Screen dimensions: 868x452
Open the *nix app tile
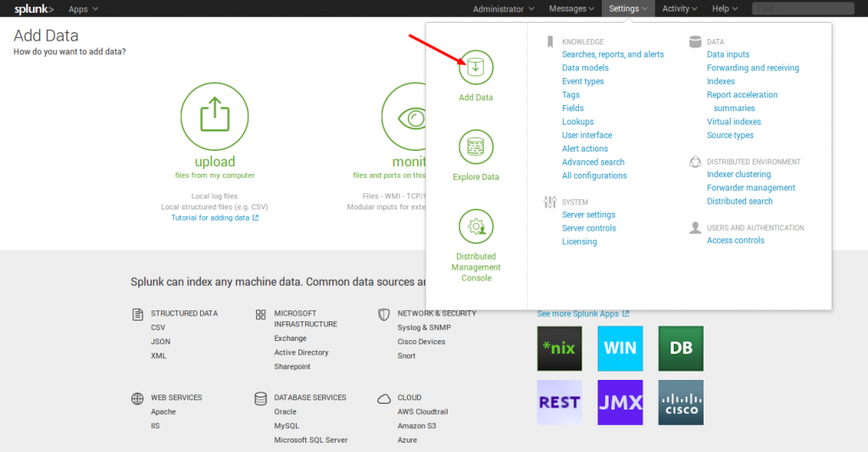pyautogui.click(x=559, y=349)
